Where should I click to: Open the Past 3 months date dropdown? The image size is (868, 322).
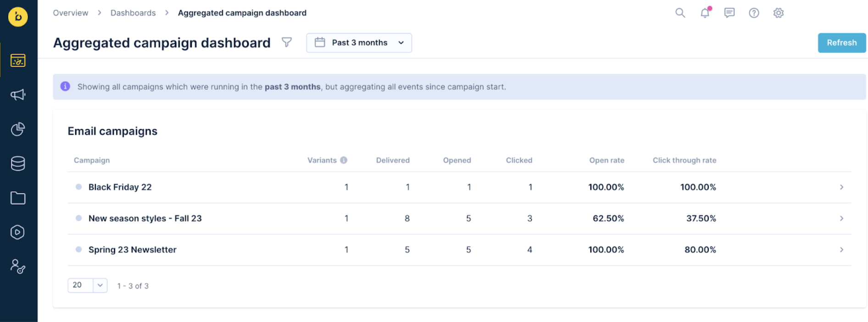coord(359,43)
